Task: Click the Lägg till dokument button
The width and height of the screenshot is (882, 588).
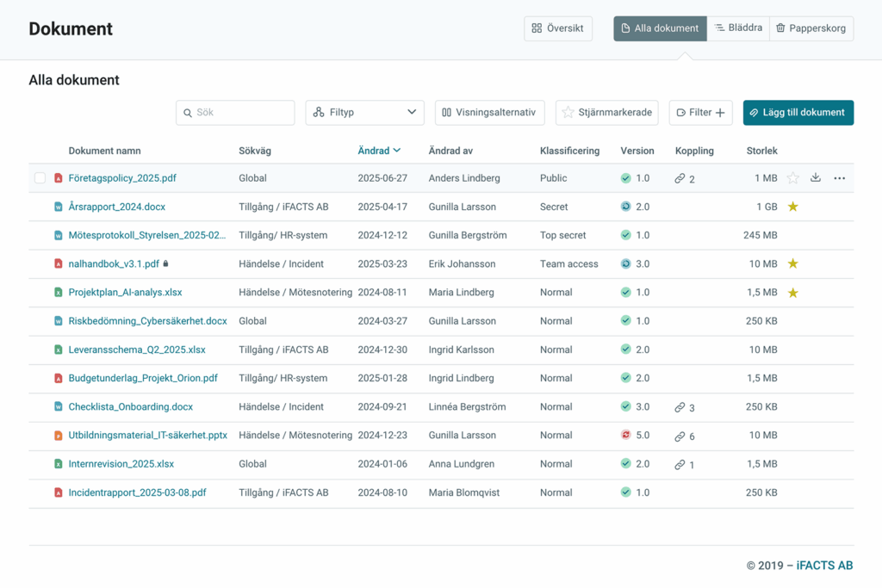Action: click(798, 113)
